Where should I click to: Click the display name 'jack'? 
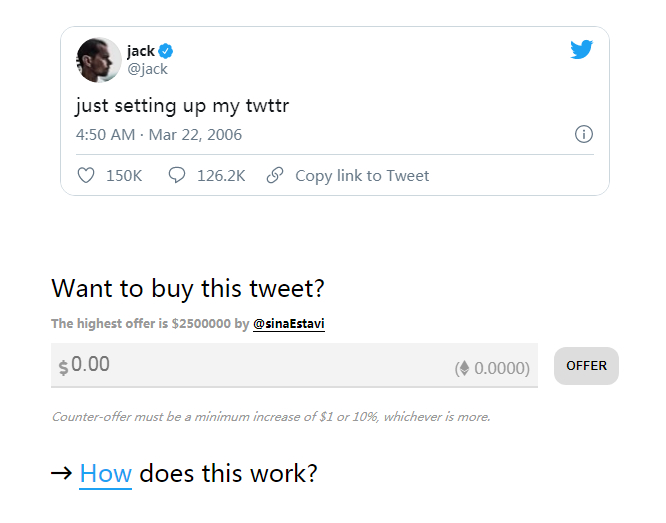click(141, 51)
